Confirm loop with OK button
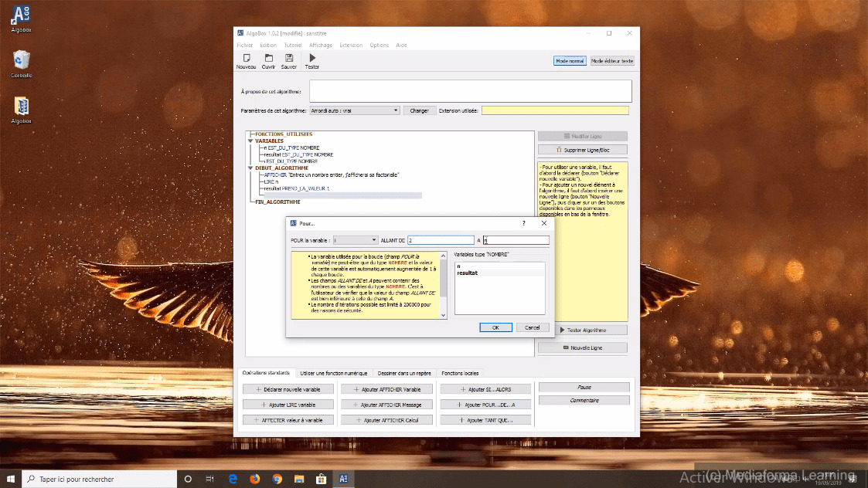The image size is (868, 488). [x=495, y=327]
